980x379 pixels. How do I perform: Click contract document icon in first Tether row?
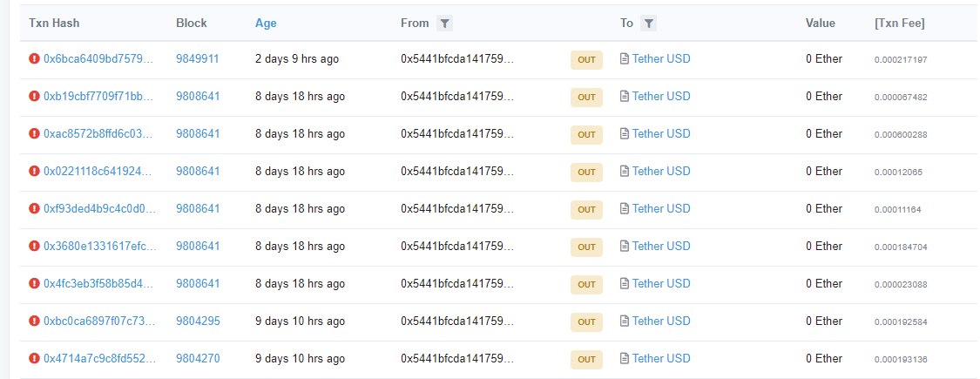(624, 59)
